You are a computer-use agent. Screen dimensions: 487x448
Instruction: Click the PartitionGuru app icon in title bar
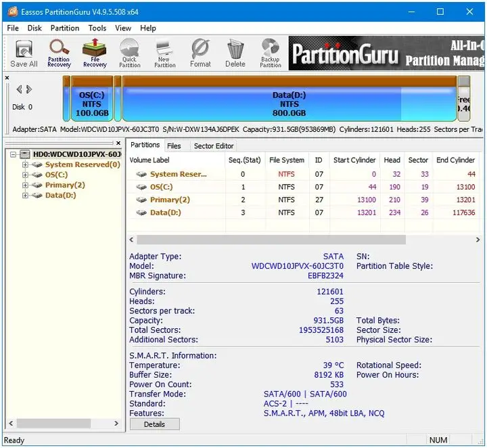[13, 12]
